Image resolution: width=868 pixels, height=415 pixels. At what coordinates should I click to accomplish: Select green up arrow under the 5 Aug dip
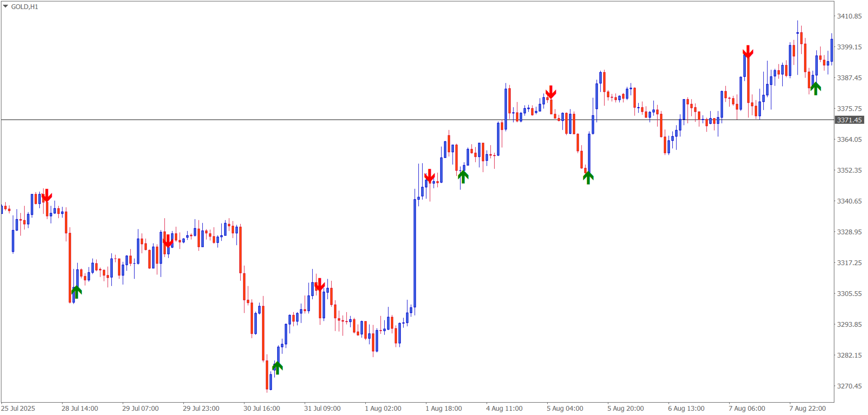coord(588,178)
